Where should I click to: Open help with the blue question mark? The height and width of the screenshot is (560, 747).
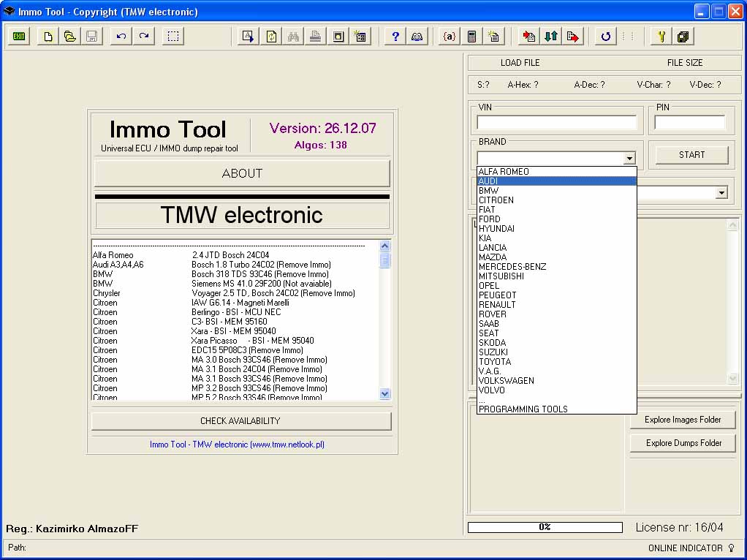tap(395, 37)
